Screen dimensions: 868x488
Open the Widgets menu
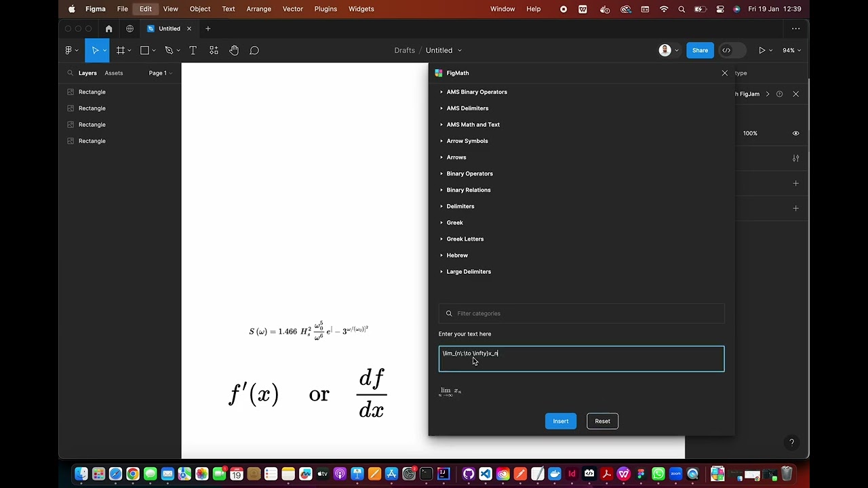pos(361,9)
